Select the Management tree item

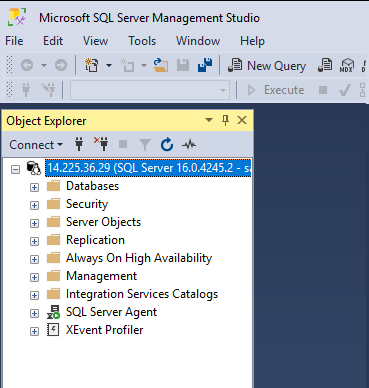[x=101, y=276]
